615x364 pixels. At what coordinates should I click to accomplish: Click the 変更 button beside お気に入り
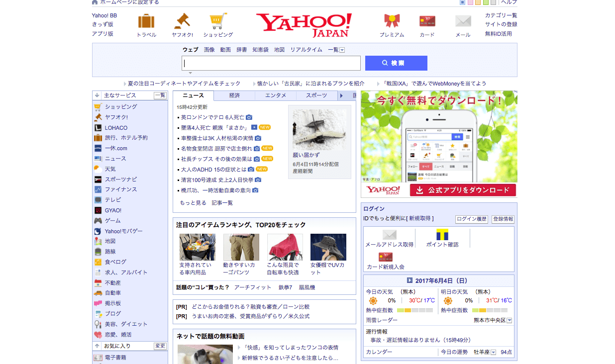tap(160, 346)
